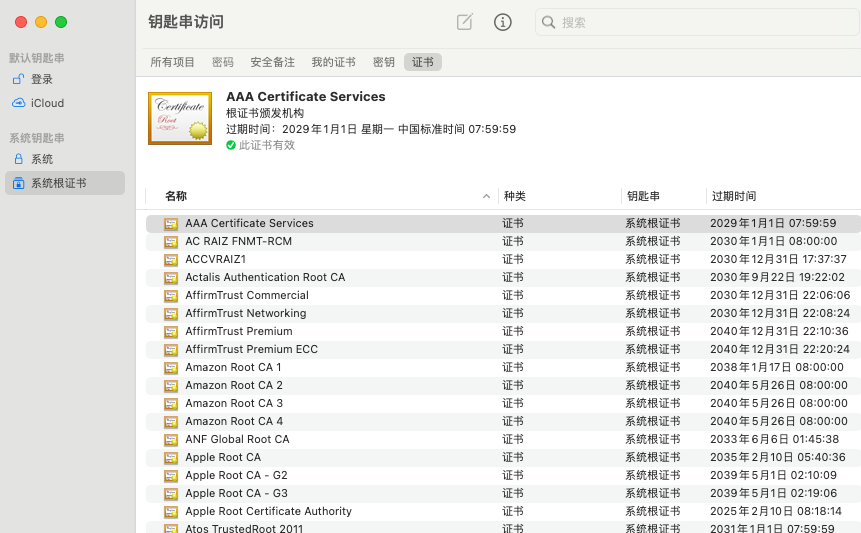Viewport: 861px width, 533px height.
Task: Select the AAA Certificate Services row name
Action: [x=249, y=223]
